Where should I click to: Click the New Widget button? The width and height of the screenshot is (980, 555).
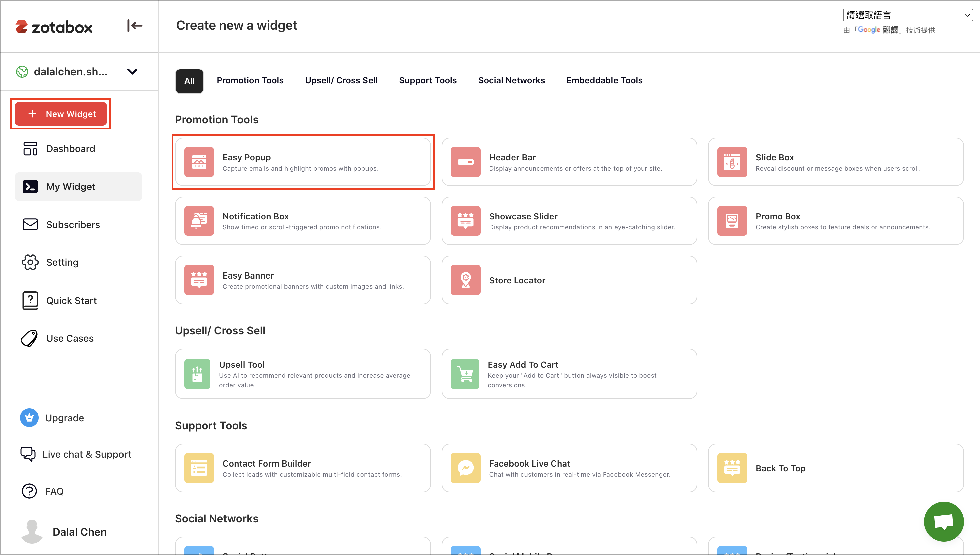point(61,114)
